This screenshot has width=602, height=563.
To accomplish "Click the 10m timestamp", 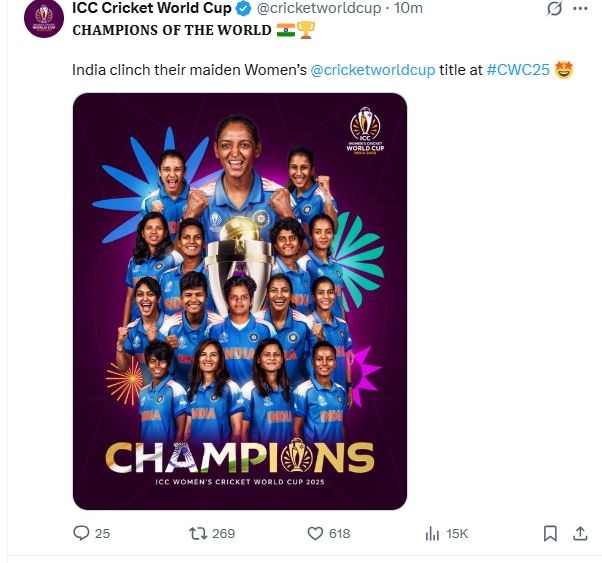I will (407, 9).
